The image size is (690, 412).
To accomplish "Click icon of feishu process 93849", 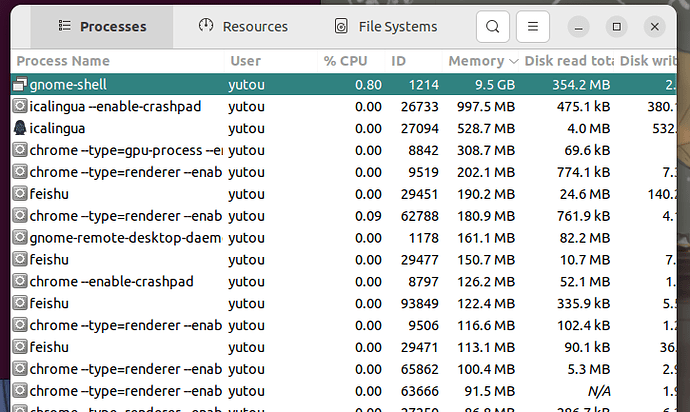I will coord(20,303).
